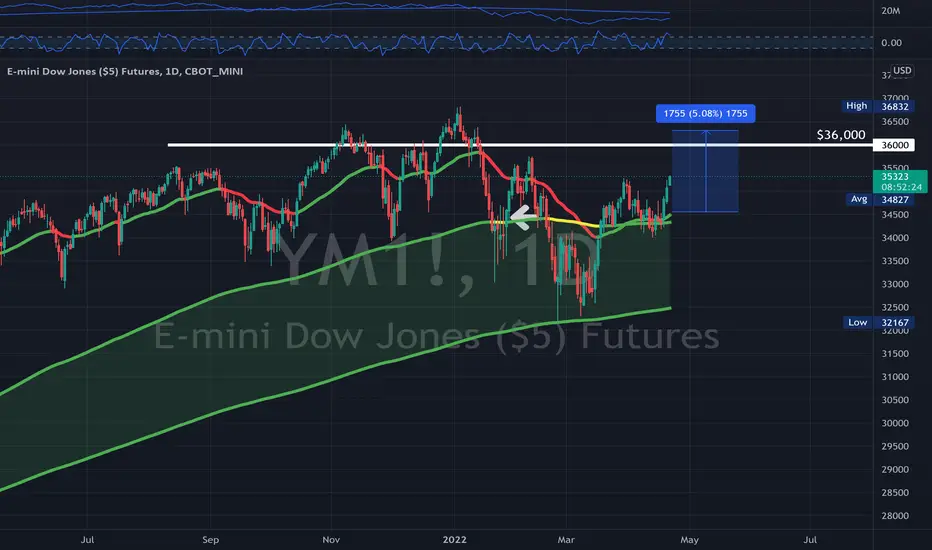The height and width of the screenshot is (550, 932).
Task: Click the Mar label on the time axis
Action: click(x=566, y=540)
